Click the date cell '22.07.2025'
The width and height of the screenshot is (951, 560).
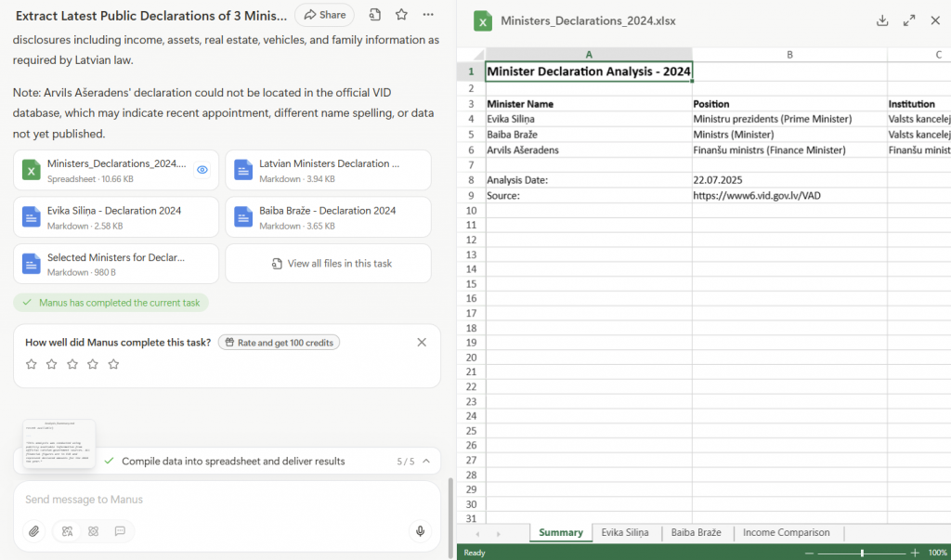[x=789, y=180]
